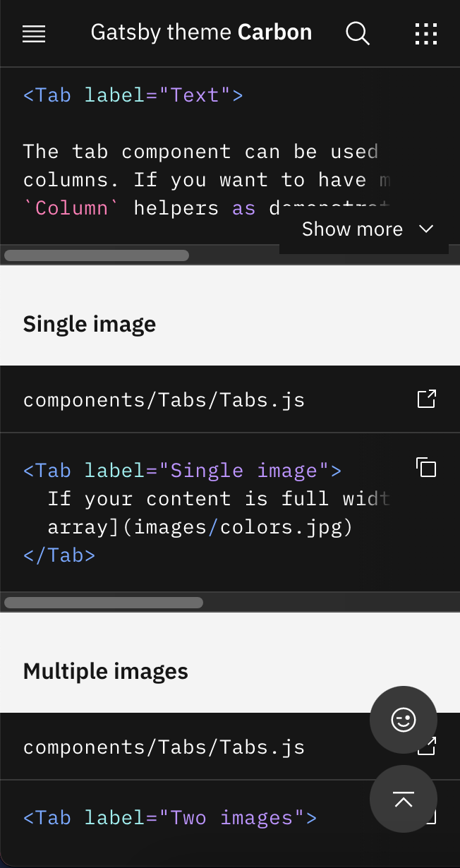Viewport: 460px width, 868px height.
Task: Open the Gatsby theme Carbon home link
Action: point(201,32)
